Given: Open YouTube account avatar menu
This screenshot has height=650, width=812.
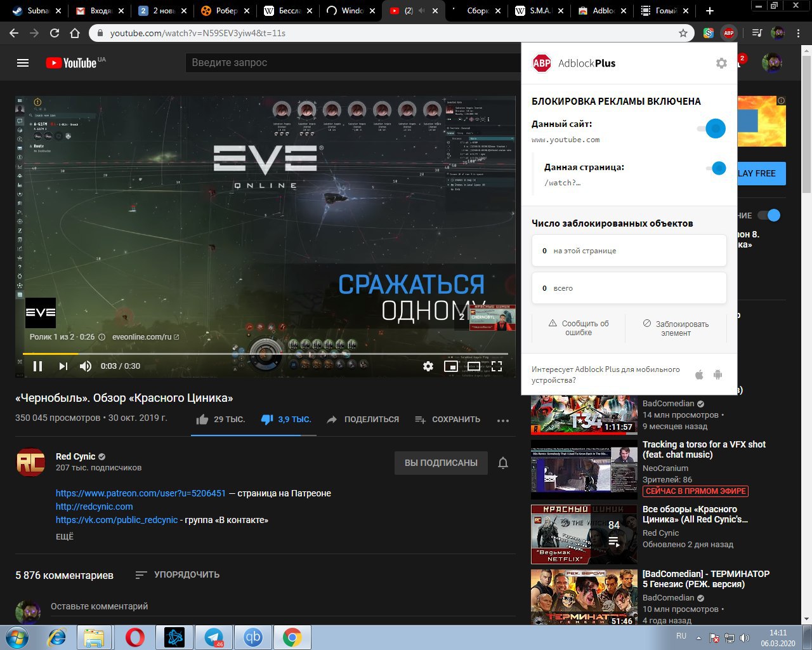Looking at the screenshot, I should pos(771,63).
